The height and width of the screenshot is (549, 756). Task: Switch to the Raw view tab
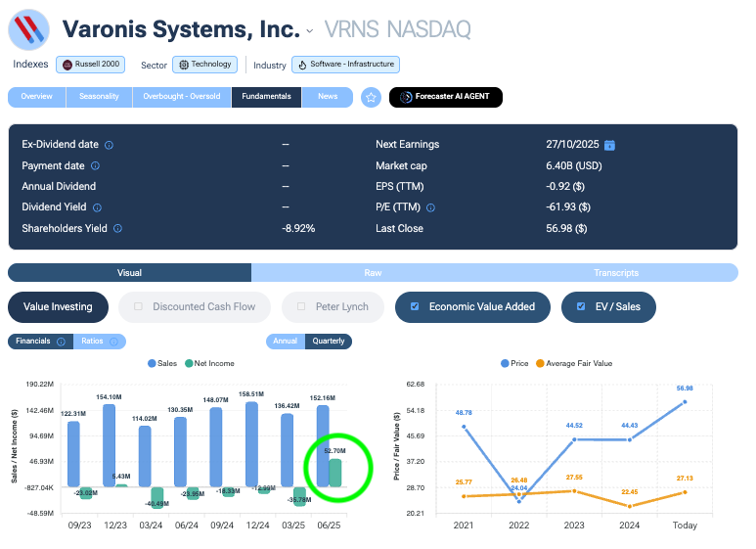[373, 273]
